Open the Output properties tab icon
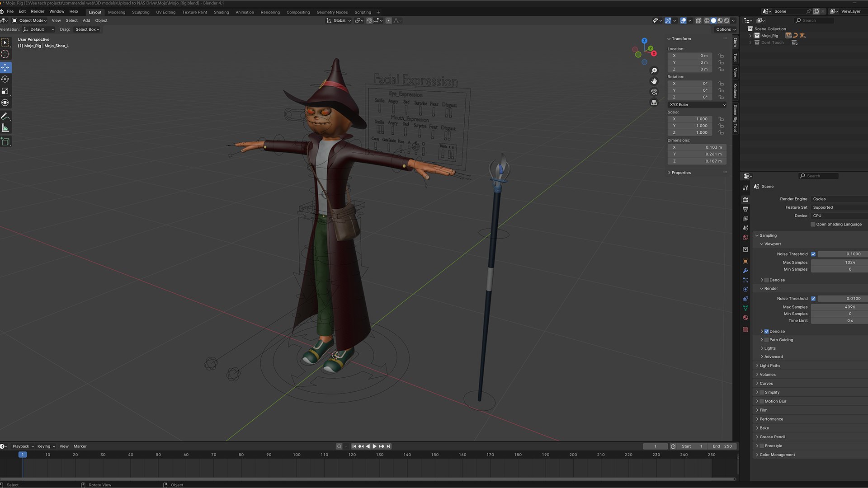 745,209
